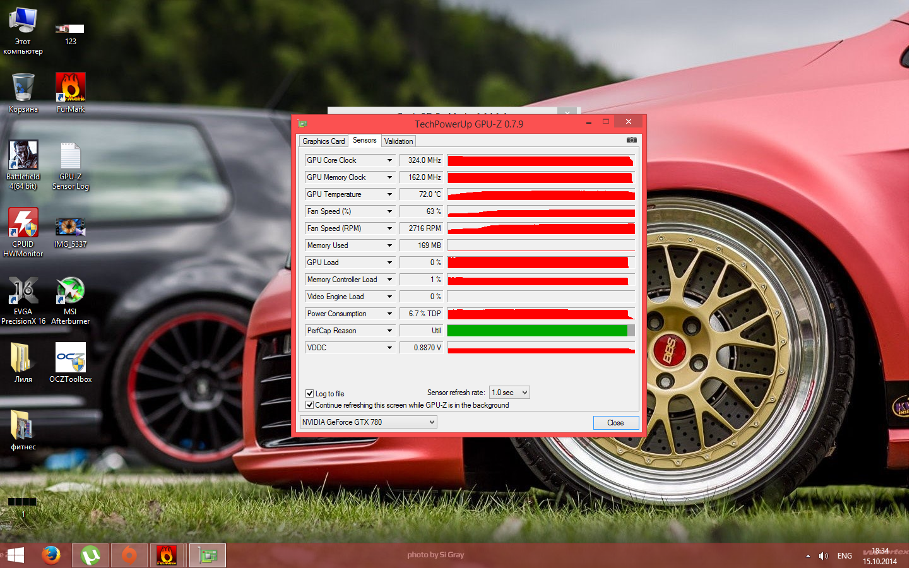
Task: Click the 324.0 MHz core clock value
Action: pos(422,160)
